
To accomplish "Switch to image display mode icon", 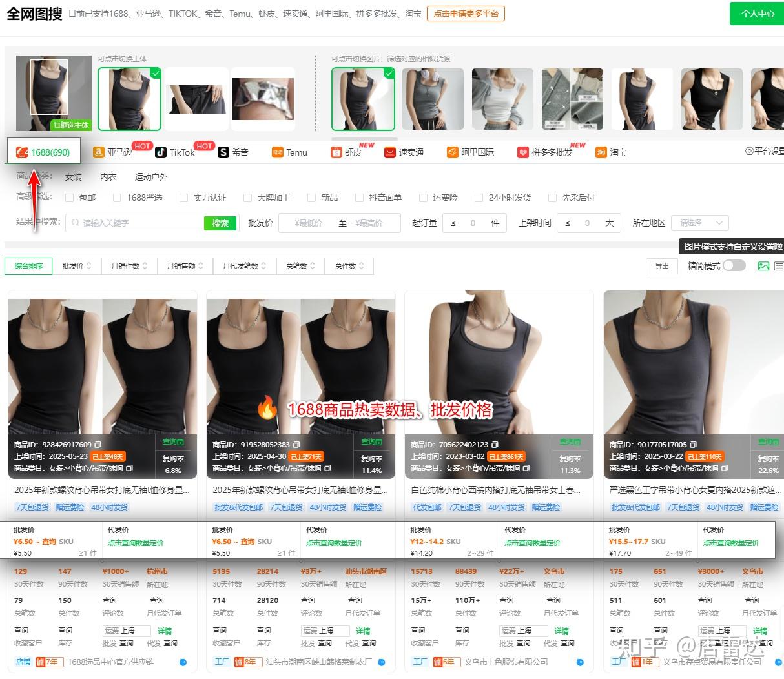I will coord(762,265).
